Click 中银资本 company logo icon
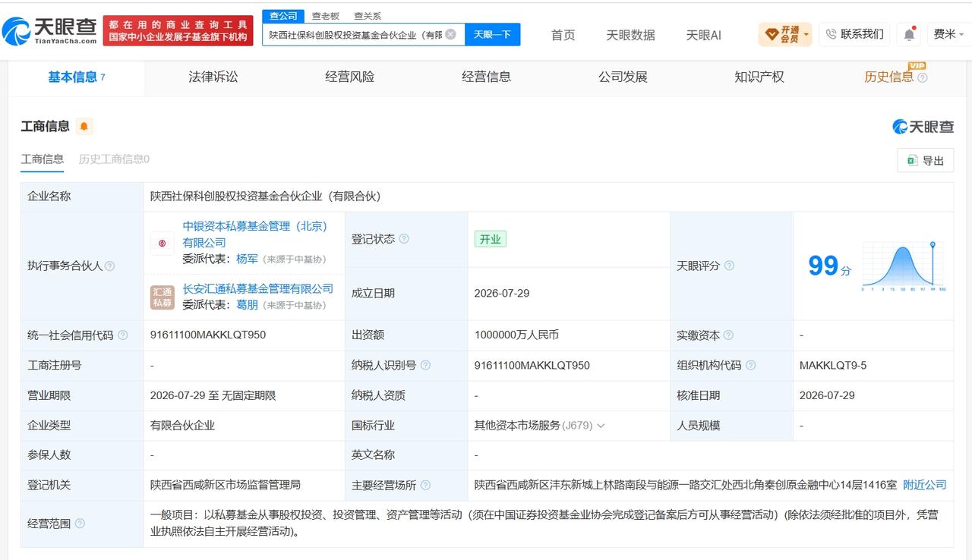Screen dimensions: 972x560 pos(162,243)
